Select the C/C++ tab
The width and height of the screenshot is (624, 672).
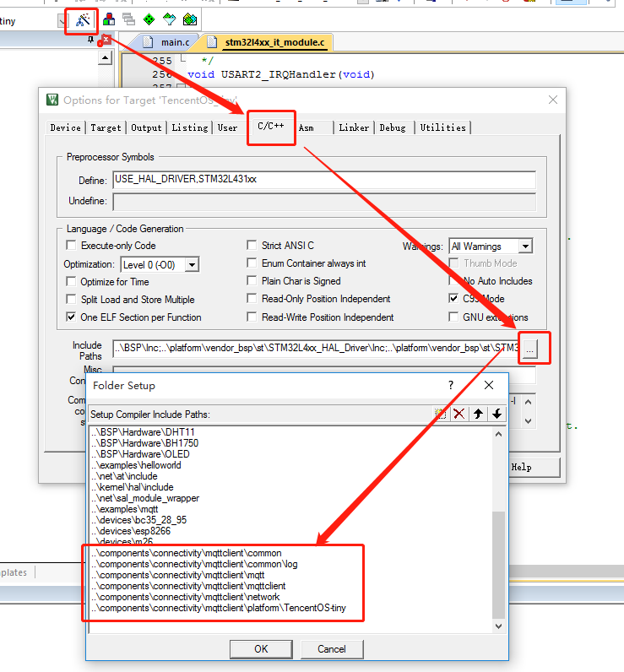[271, 127]
